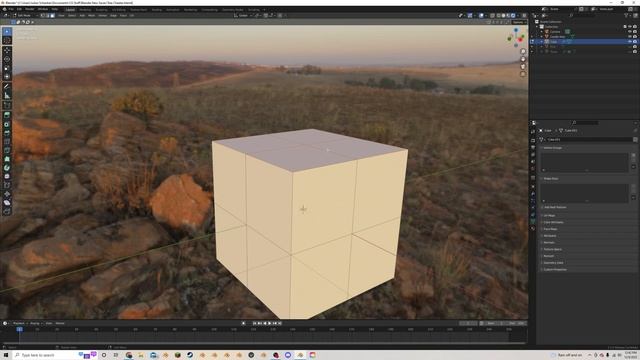640x360 pixels.
Task: Expand the Vertex Groups panel
Action: click(553, 148)
